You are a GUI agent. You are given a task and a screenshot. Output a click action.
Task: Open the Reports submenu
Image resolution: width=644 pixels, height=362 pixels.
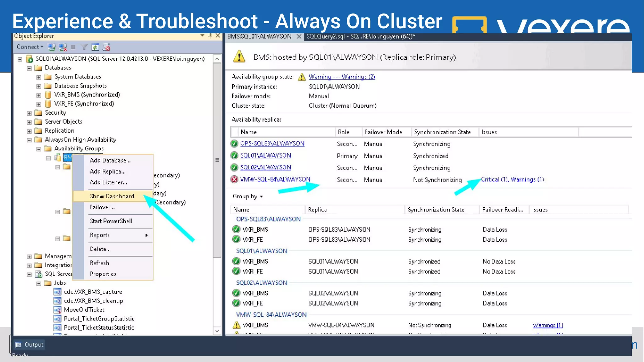coord(119,235)
